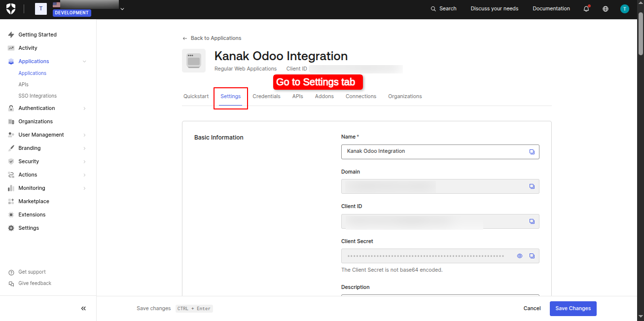
Task: Click the globe language icon
Action: (606, 9)
